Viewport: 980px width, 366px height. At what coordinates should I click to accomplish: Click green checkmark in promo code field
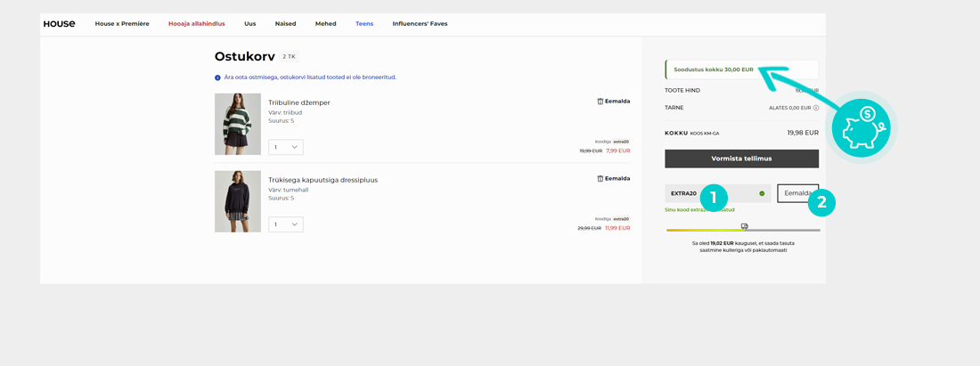tap(762, 193)
